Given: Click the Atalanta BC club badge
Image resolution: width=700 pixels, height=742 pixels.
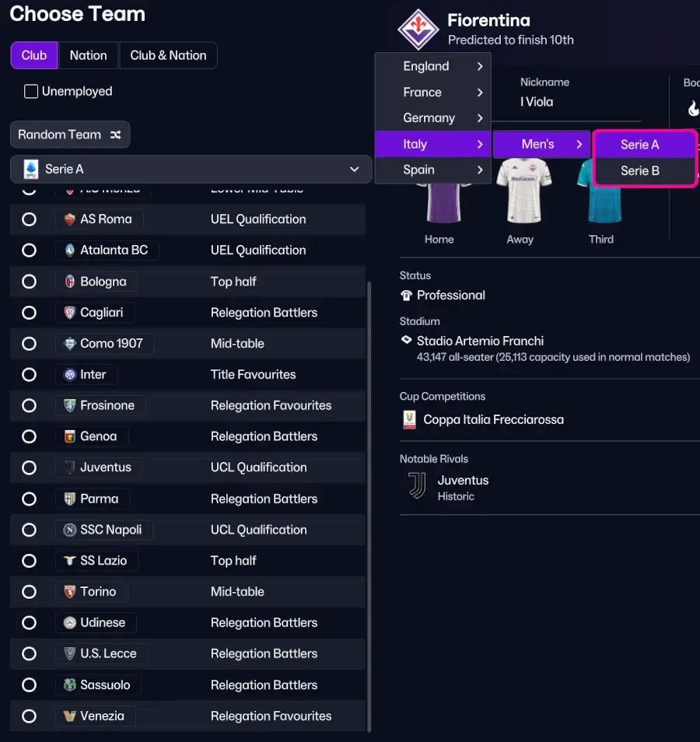Looking at the screenshot, I should (69, 250).
